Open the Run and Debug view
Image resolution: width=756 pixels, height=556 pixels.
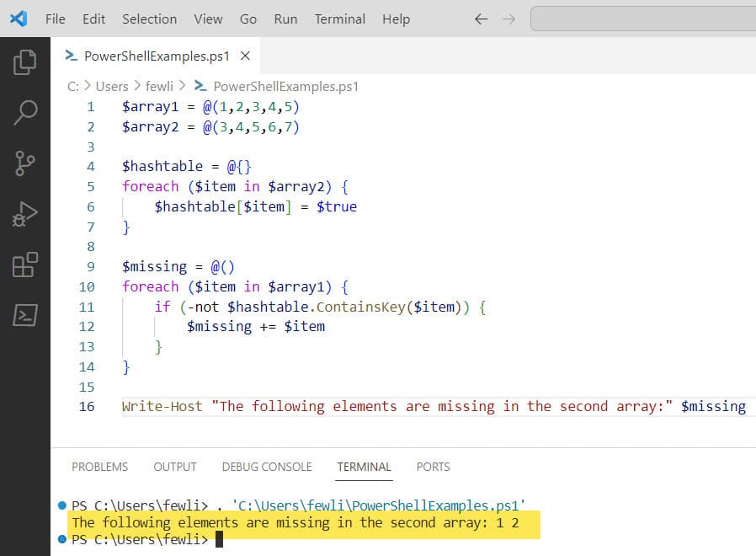[x=25, y=212]
